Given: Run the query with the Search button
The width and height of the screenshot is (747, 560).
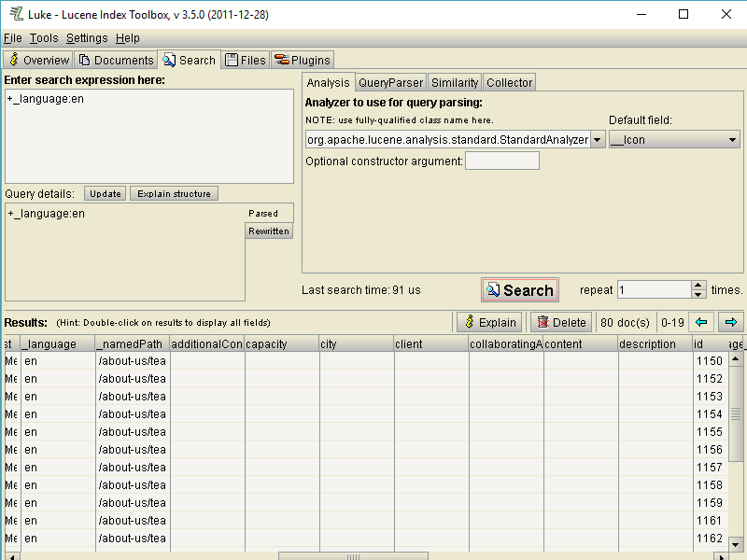Looking at the screenshot, I should coord(520,290).
